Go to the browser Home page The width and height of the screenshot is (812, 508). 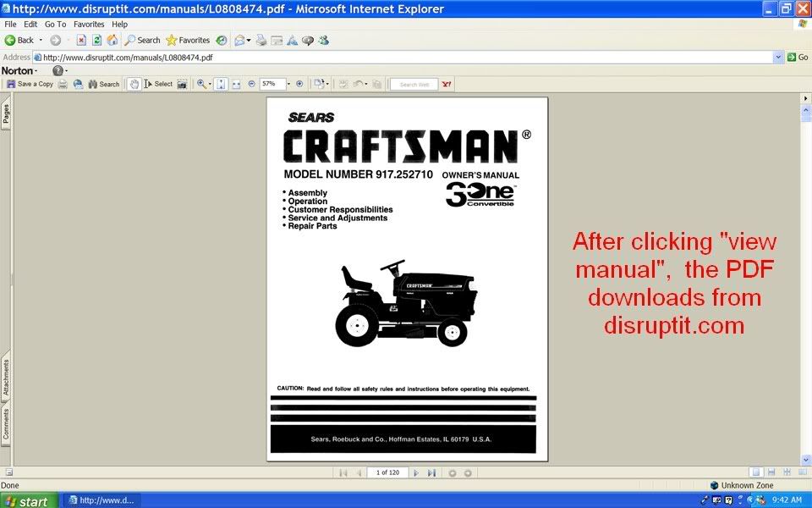[112, 40]
